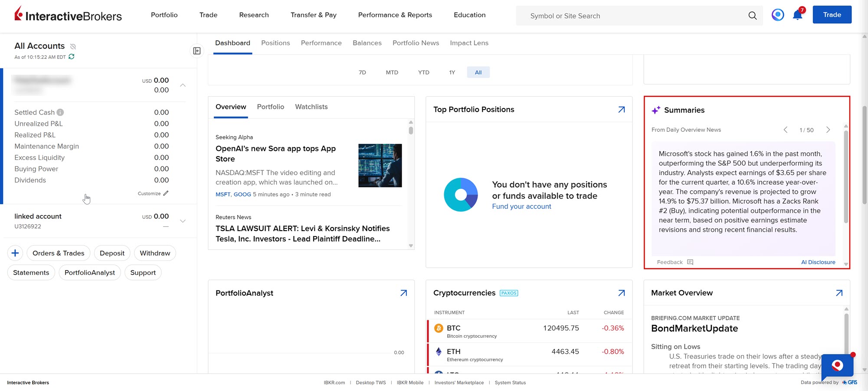Image resolution: width=868 pixels, height=391 pixels.
Task: Open Top Portfolio Positions expand arrow
Action: coord(621,110)
